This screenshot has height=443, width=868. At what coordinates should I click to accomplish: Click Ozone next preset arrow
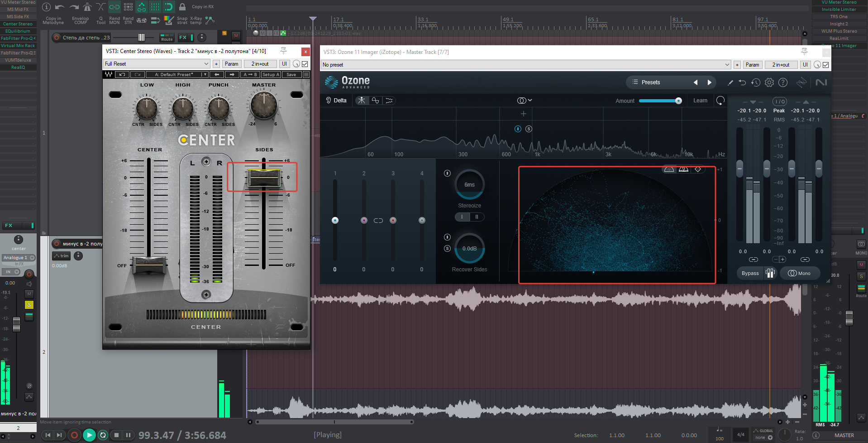[710, 82]
